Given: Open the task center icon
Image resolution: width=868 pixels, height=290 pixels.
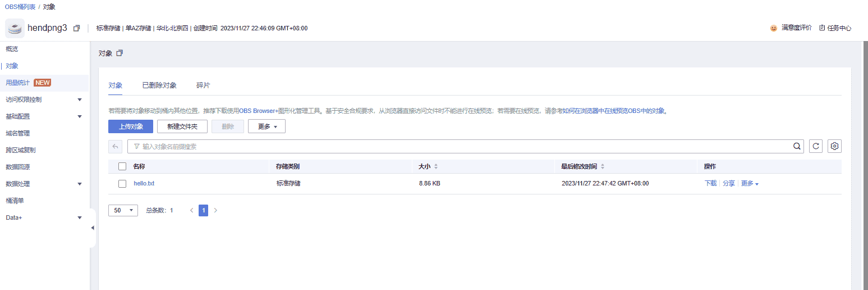Looking at the screenshot, I should (822, 28).
